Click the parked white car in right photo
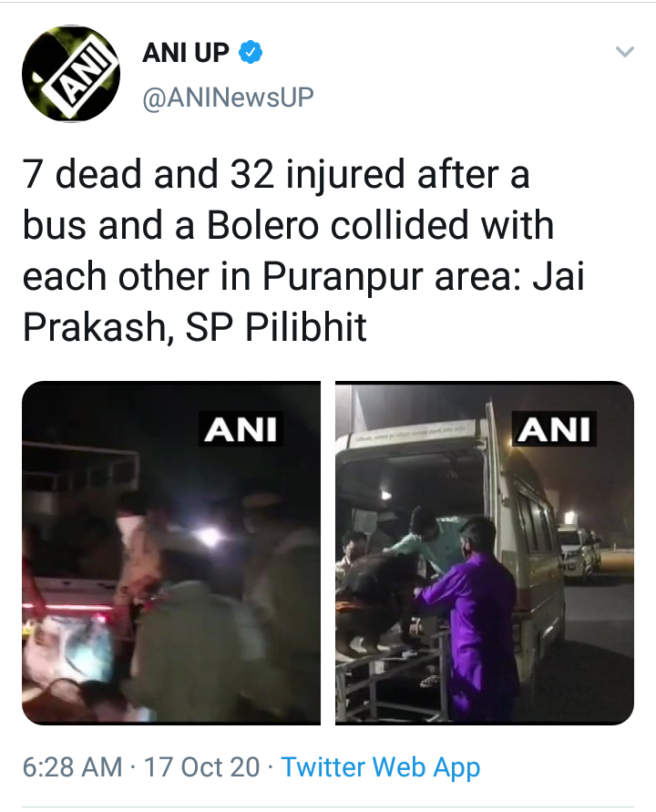 [579, 552]
